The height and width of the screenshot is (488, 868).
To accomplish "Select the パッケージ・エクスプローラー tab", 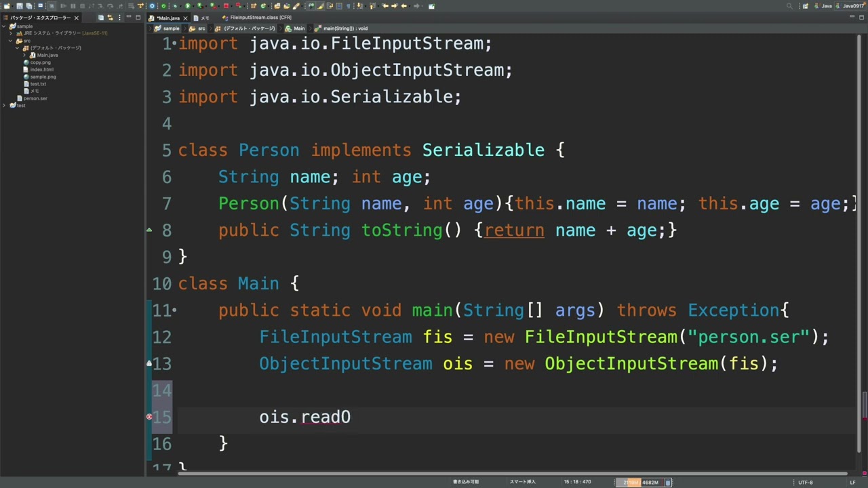I will (x=41, y=18).
